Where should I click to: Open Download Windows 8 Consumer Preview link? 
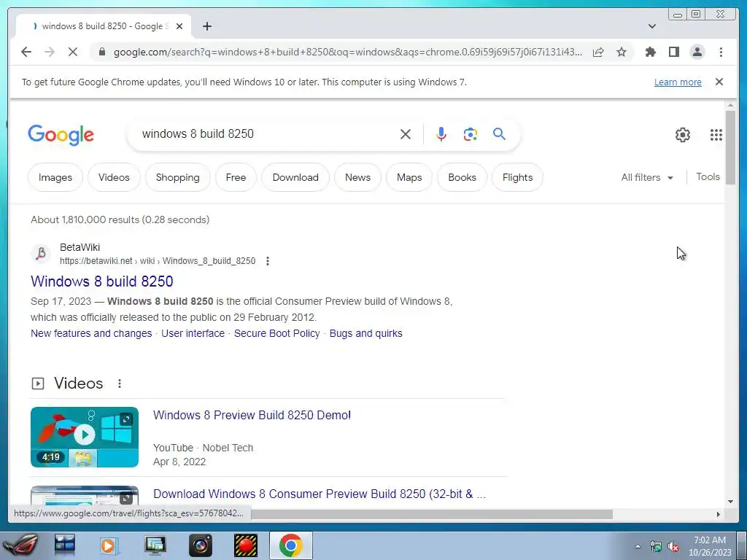pyautogui.click(x=320, y=494)
